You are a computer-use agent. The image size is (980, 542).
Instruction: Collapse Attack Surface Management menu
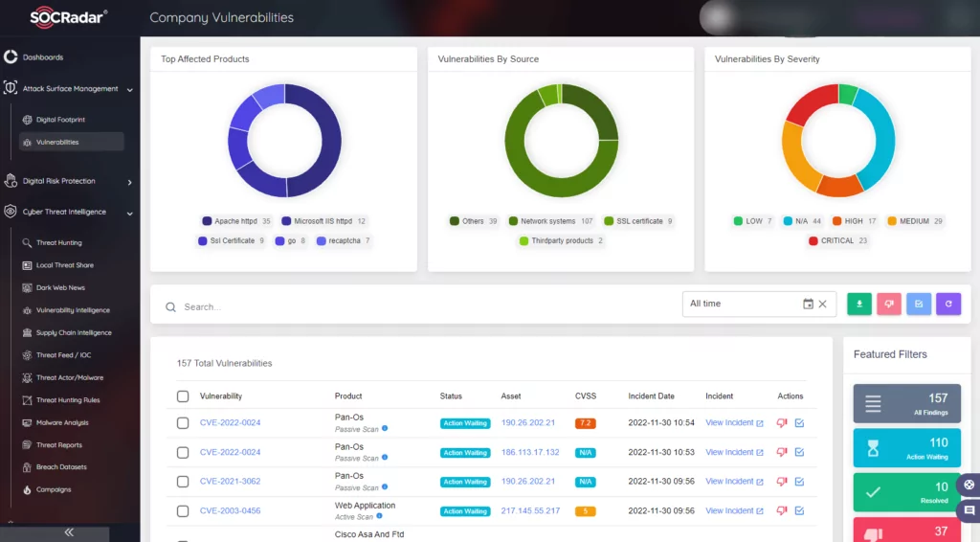[130, 89]
